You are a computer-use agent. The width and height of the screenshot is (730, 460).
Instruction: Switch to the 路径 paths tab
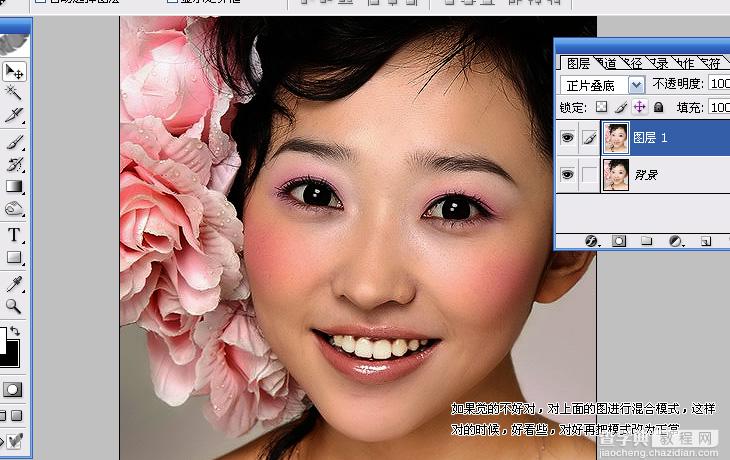pyautogui.click(x=634, y=63)
